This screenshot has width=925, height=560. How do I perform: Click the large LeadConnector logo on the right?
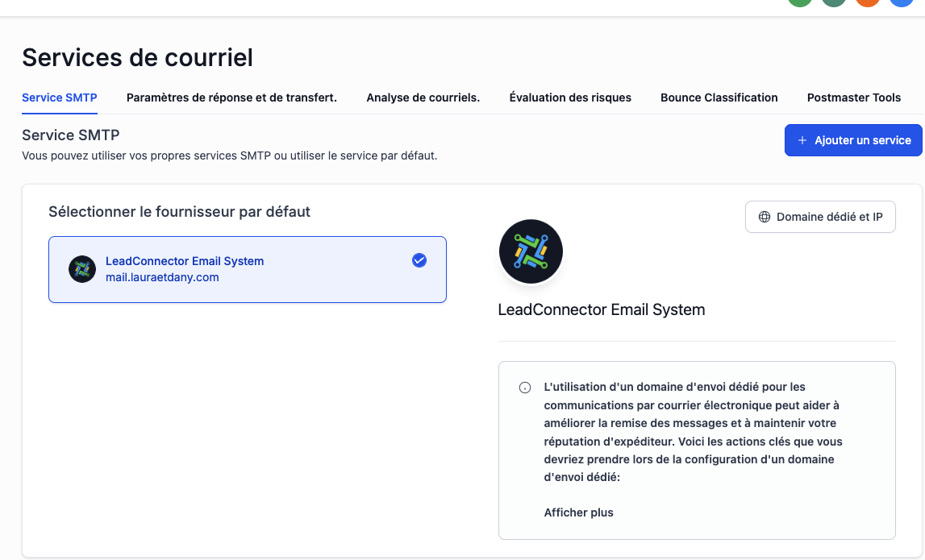coord(531,251)
